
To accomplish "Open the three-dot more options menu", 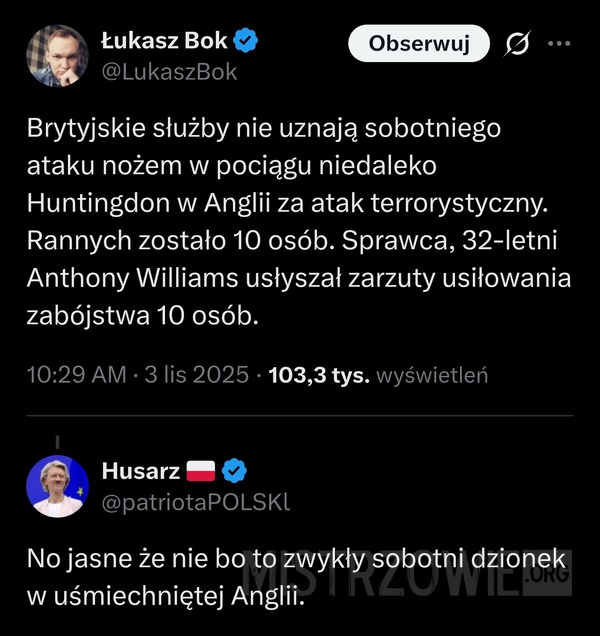I will coord(559,44).
